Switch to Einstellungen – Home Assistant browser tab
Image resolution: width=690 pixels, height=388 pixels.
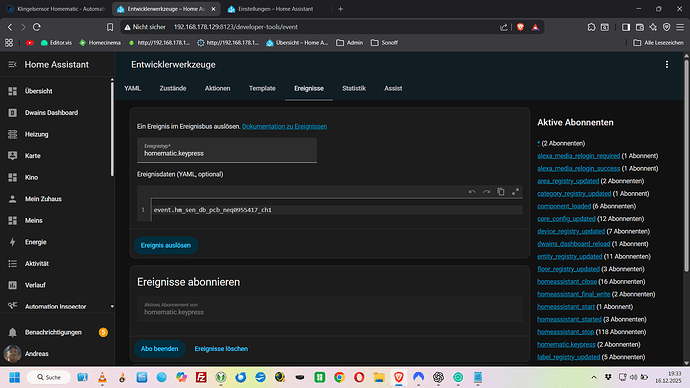click(275, 9)
